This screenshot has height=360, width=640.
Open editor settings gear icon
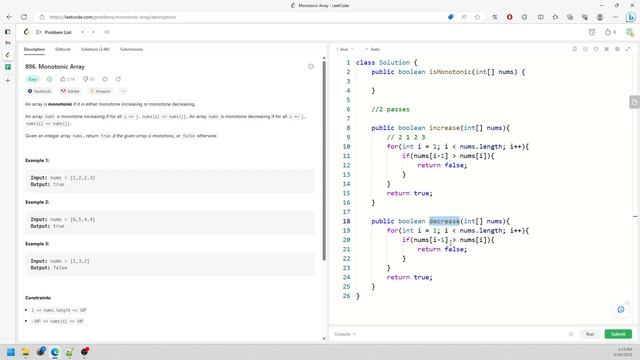tap(617, 49)
